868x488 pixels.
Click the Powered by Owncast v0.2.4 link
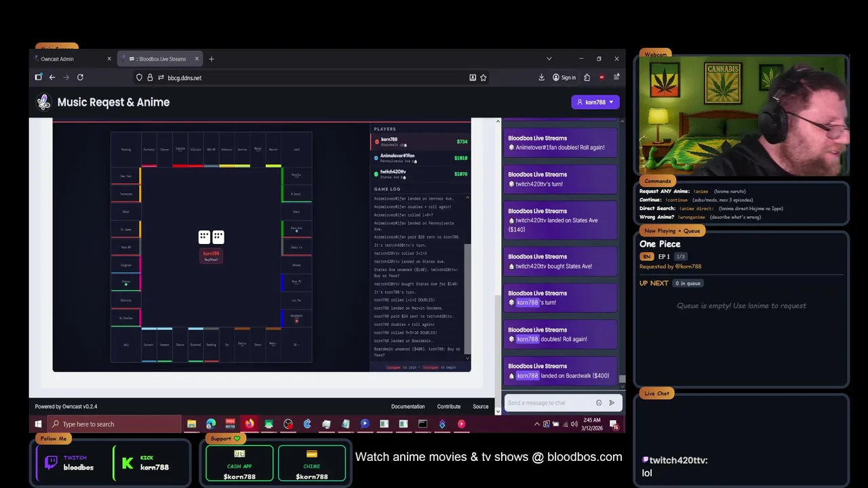(x=66, y=407)
